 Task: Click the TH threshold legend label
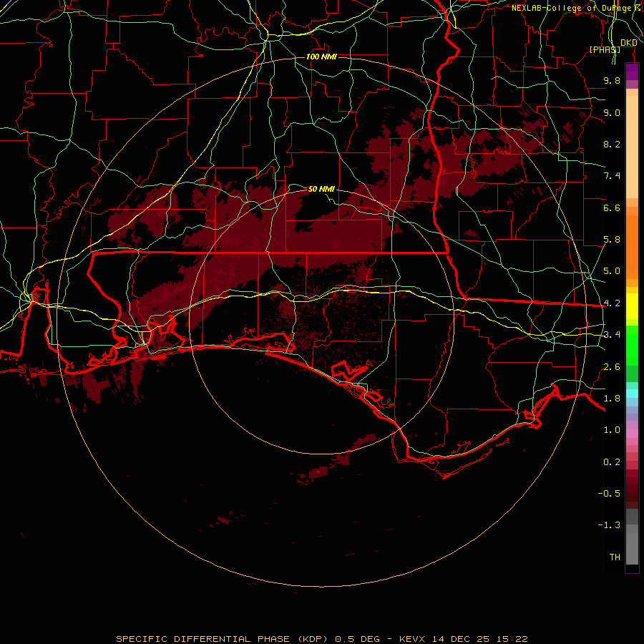pyautogui.click(x=615, y=557)
